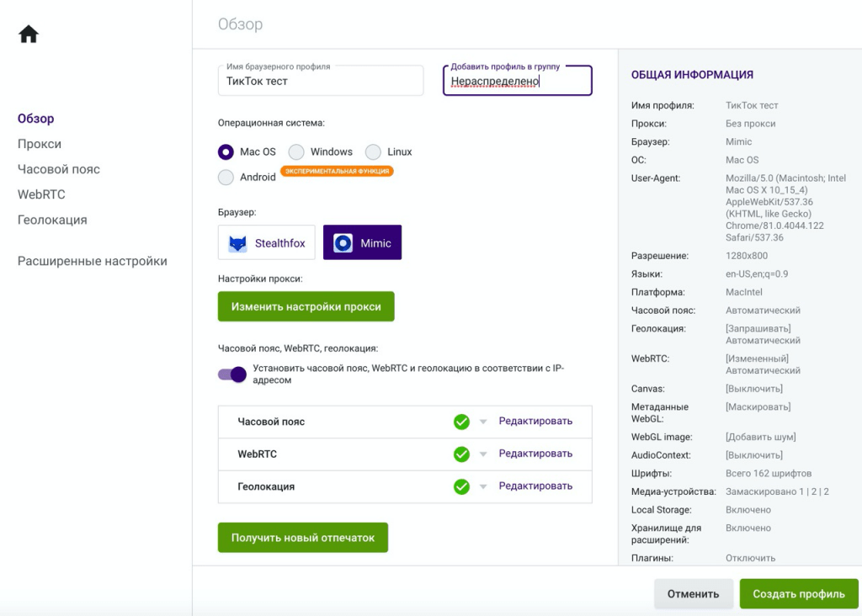This screenshot has width=862, height=616.
Task: Expand the WebRTC row dropdown arrow
Action: point(483,454)
